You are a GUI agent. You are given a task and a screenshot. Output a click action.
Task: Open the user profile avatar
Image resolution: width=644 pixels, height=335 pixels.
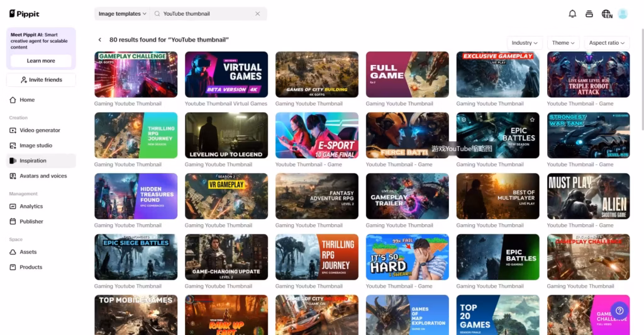[623, 14]
